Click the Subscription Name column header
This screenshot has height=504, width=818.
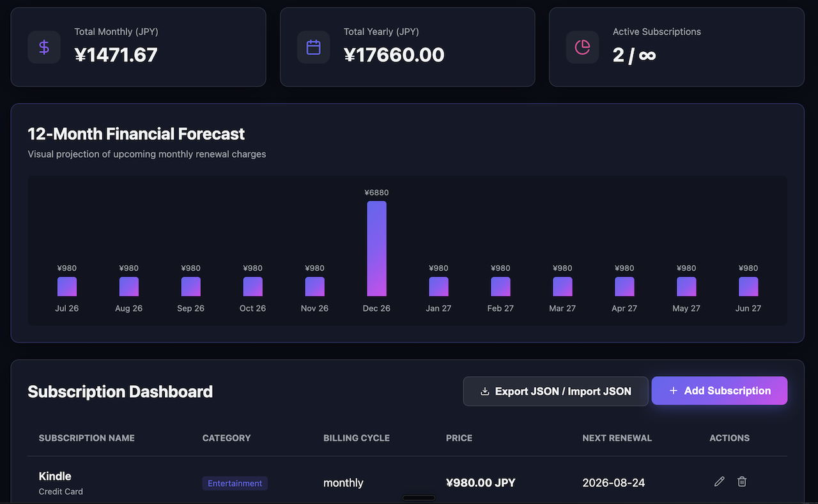(87, 438)
